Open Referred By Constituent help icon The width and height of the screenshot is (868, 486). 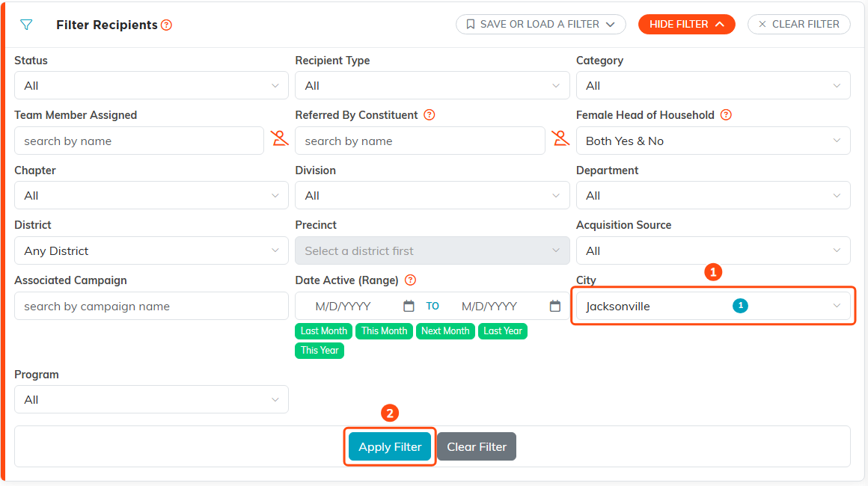pyautogui.click(x=429, y=115)
